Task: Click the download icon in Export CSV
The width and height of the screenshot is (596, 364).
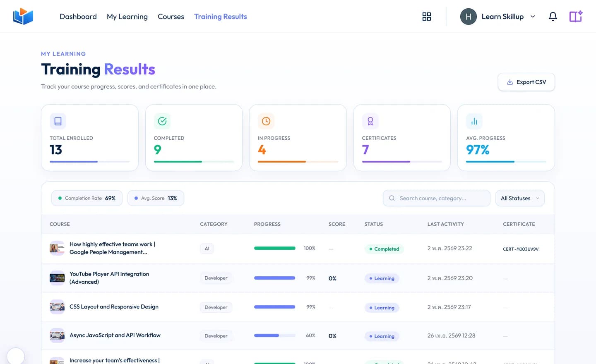Action: [510, 82]
